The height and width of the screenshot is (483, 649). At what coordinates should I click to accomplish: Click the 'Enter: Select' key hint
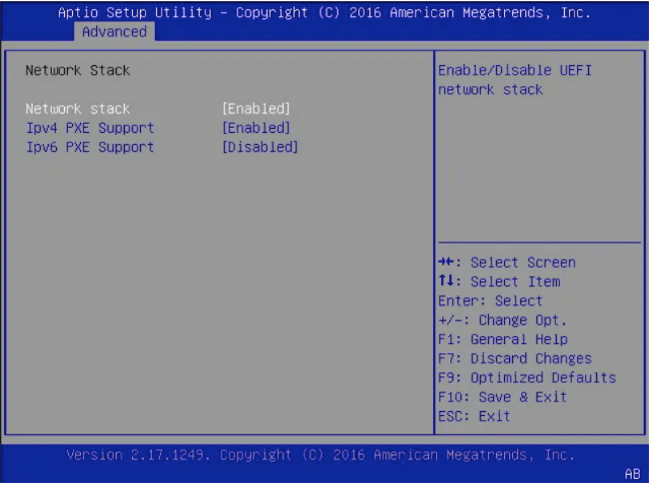pos(490,301)
